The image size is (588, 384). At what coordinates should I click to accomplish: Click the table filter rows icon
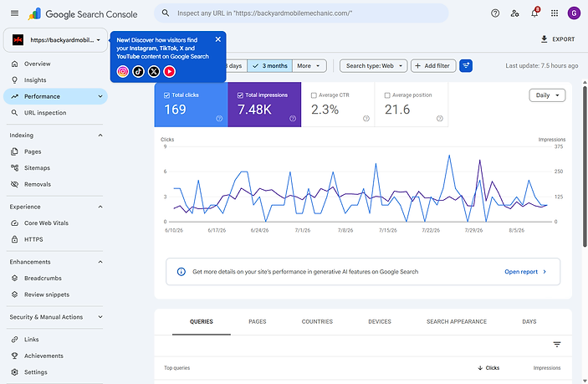coord(557,344)
